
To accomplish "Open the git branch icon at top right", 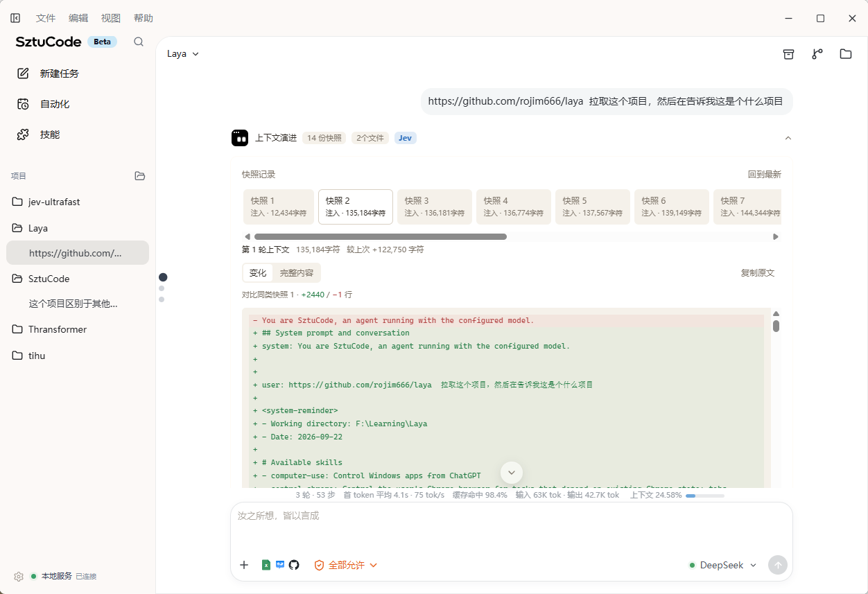I will tap(817, 54).
